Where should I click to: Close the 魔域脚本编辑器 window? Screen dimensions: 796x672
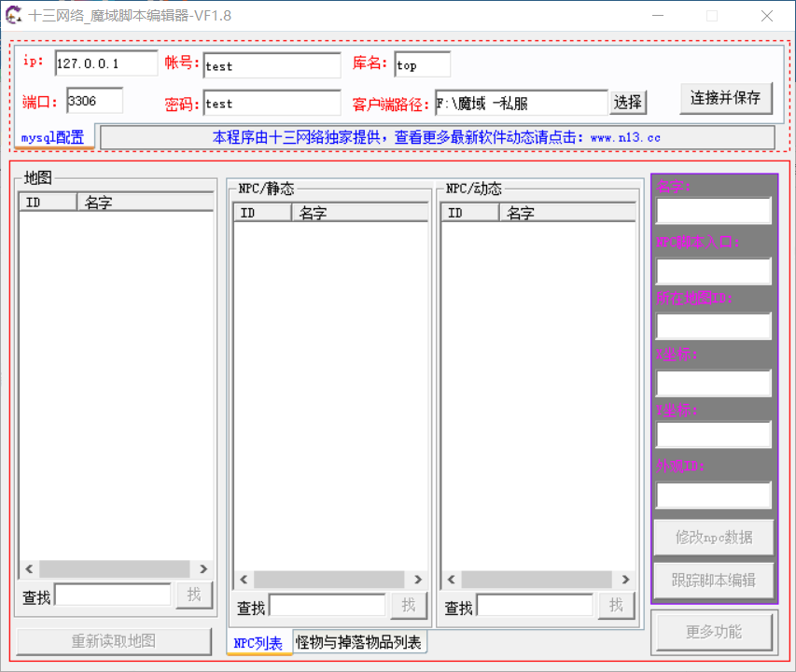767,16
